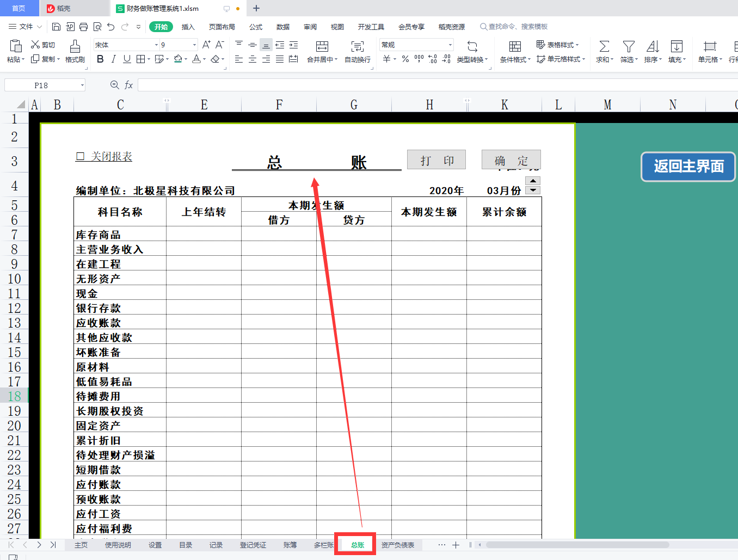Open the 数据 ribbon tab
This screenshot has width=738, height=560.
(283, 27)
